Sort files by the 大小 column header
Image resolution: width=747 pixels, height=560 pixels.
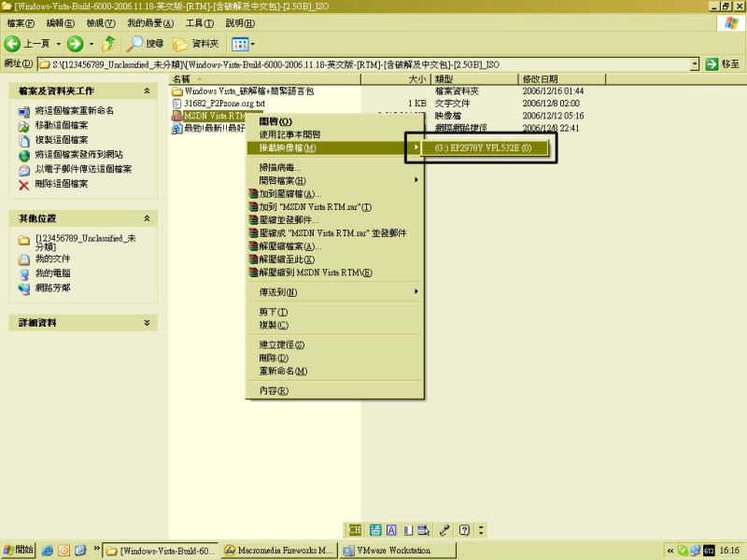(x=396, y=79)
